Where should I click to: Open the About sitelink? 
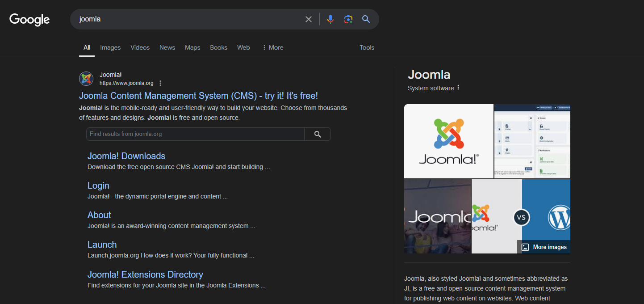pyautogui.click(x=99, y=215)
